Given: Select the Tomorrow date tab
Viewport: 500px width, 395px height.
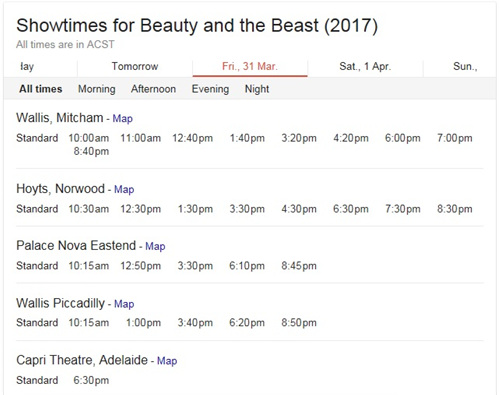Looking at the screenshot, I should [135, 67].
